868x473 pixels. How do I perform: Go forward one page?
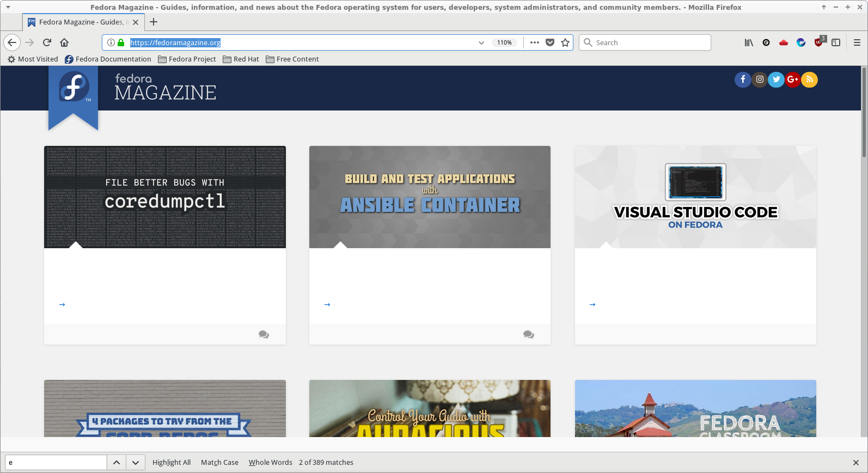tap(29, 42)
